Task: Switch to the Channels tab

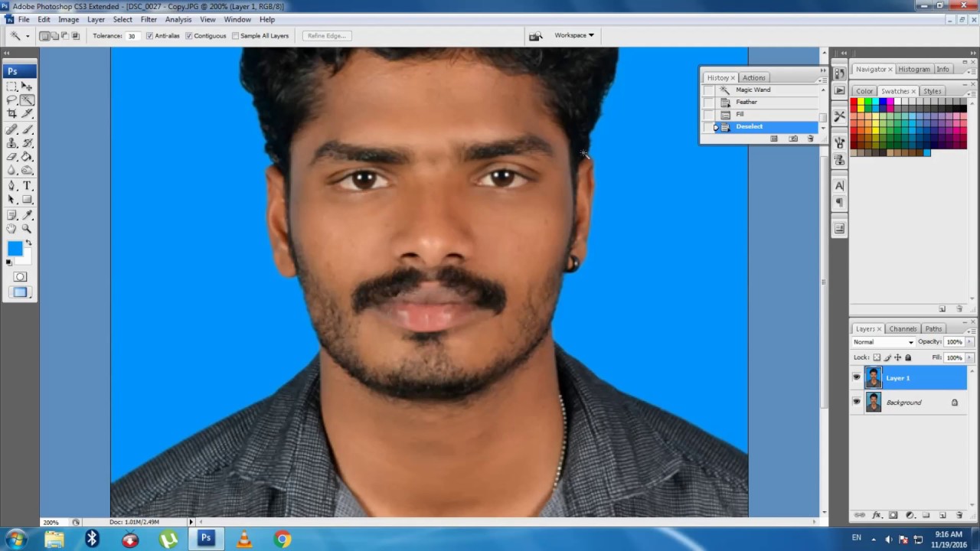Action: (x=903, y=328)
